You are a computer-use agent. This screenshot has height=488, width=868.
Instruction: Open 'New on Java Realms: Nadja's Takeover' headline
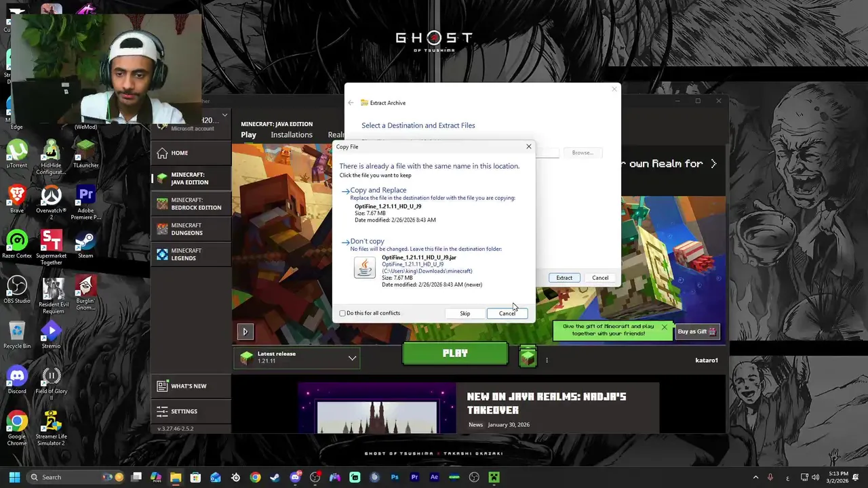coord(547,403)
